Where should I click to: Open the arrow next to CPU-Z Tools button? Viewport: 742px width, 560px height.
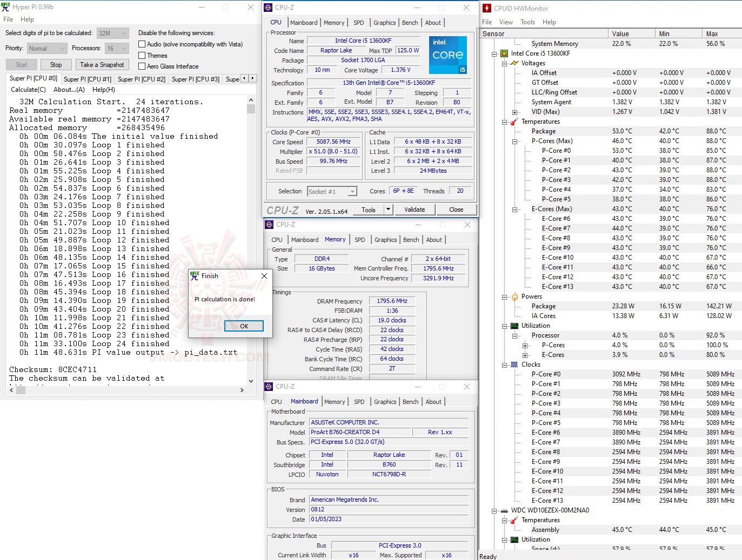click(388, 210)
